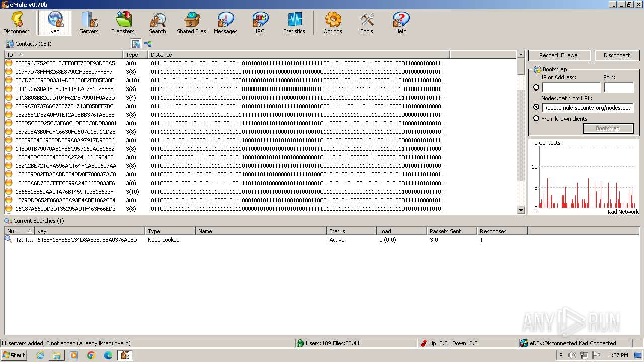Viewport: 644px width, 362px height.
Task: Click the IP or Address input field
Action: pyautogui.click(x=571, y=87)
